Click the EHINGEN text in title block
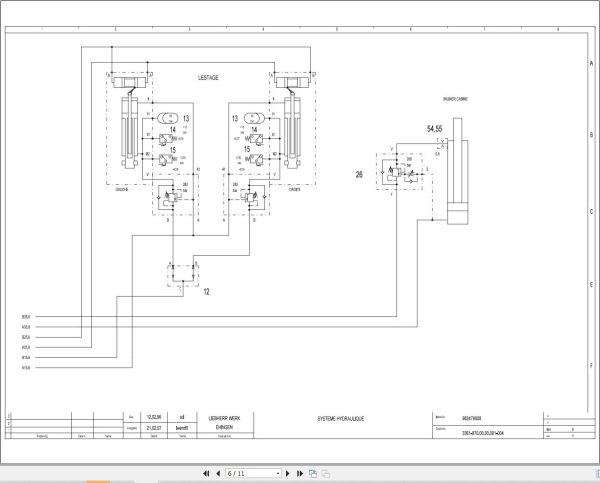Viewport: 600px width, 483px height. [224, 427]
